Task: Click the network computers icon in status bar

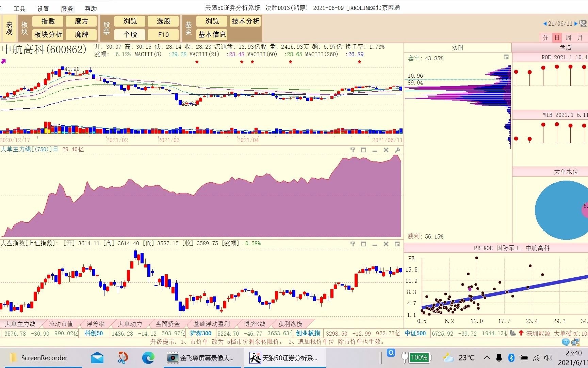Action: point(575,342)
